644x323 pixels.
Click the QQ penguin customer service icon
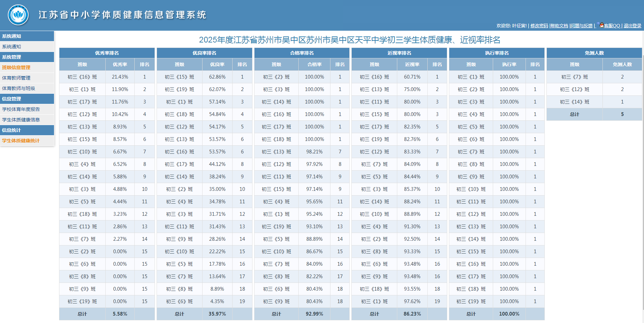(601, 25)
